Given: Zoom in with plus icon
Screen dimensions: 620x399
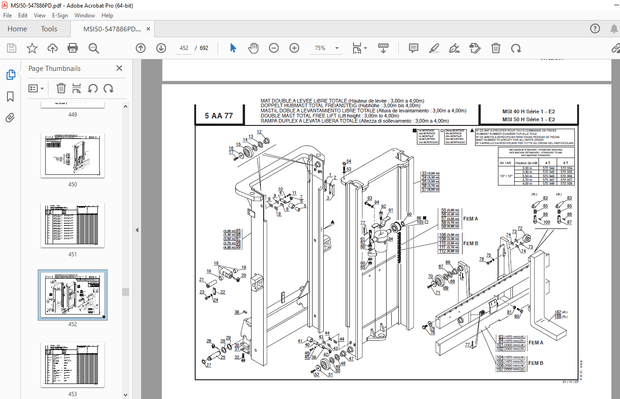Looking at the screenshot, I should coord(294,48).
